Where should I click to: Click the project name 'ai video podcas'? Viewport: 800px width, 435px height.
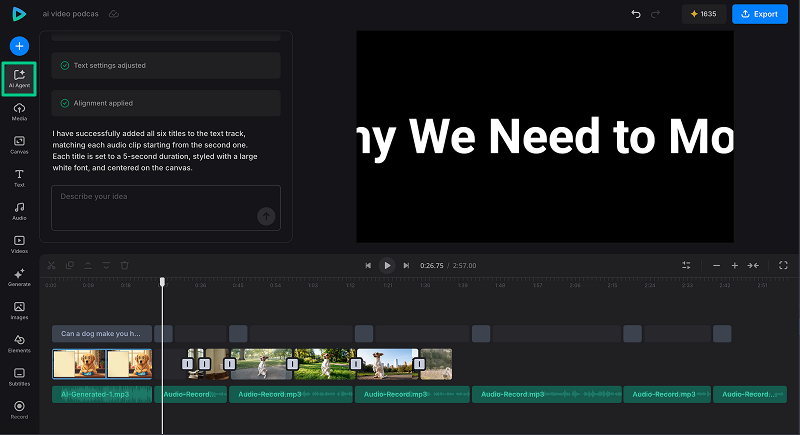70,14
